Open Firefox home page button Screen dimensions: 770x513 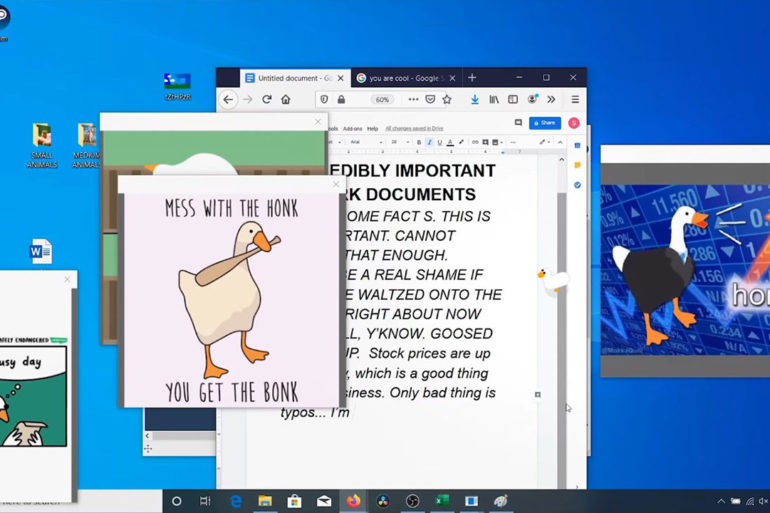pos(286,100)
